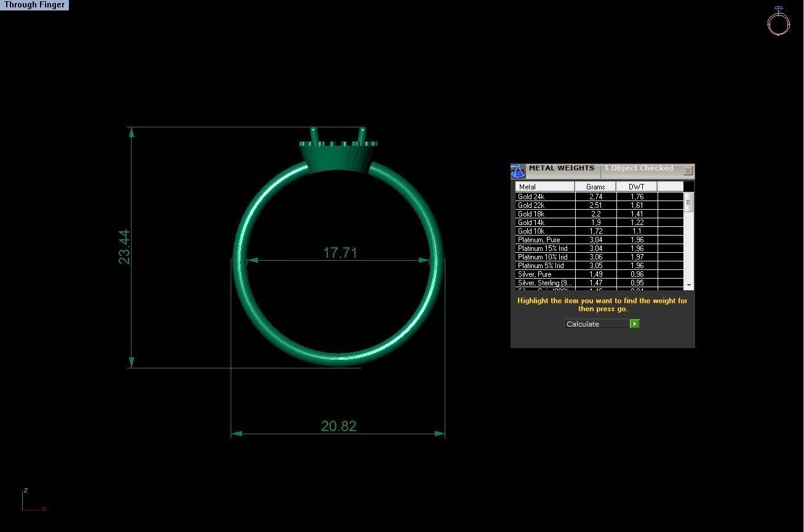Click the Metal Weights scale icon

tap(518, 171)
